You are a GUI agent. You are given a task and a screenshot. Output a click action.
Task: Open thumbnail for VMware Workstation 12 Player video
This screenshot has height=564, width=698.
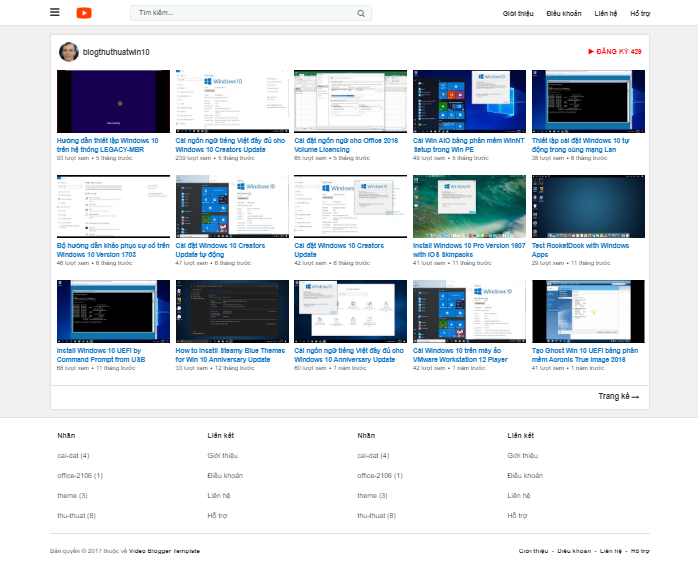click(469, 311)
